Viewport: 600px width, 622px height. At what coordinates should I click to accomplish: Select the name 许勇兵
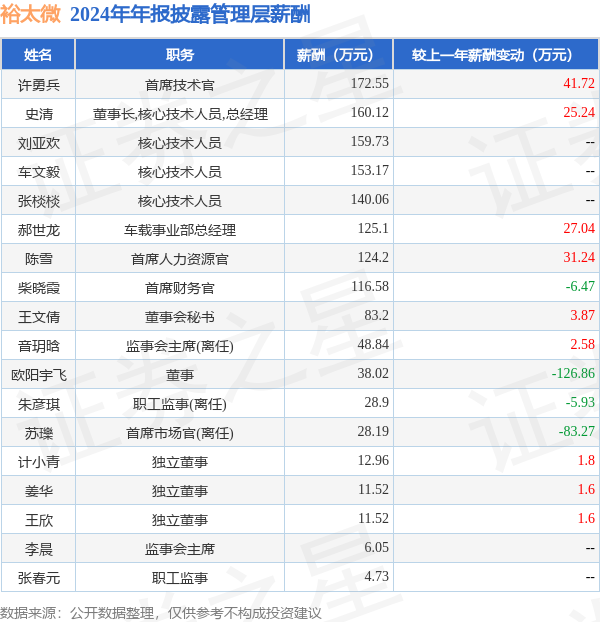click(39, 85)
